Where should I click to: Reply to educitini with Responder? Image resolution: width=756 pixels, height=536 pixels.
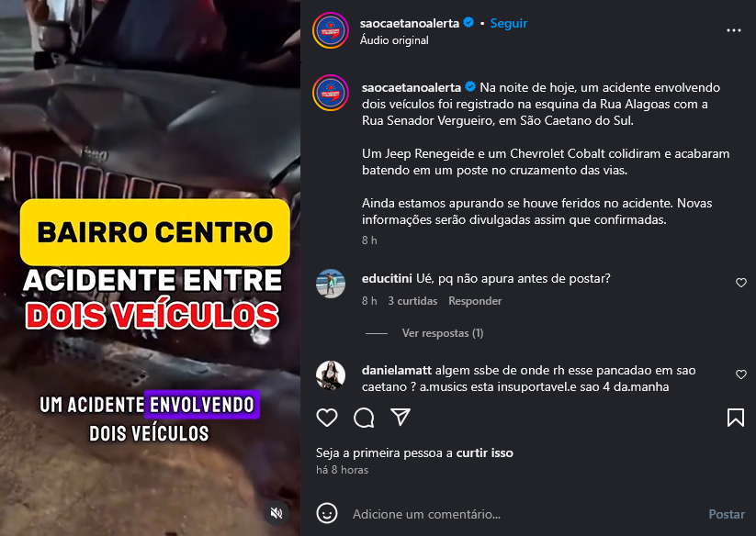pyautogui.click(x=475, y=301)
